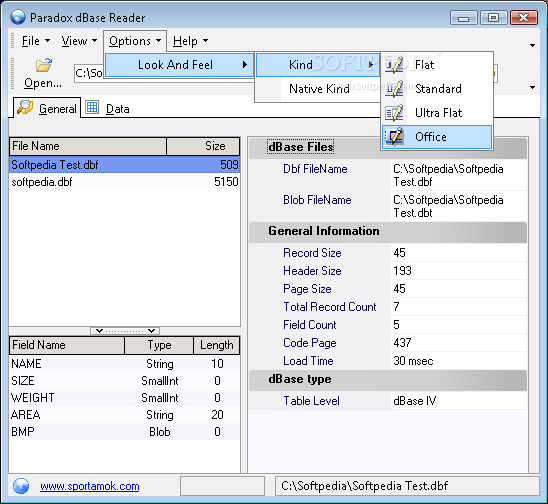548x504 pixels.
Task: Click the toolbar drag grip beside Open
Action: pos(13,73)
